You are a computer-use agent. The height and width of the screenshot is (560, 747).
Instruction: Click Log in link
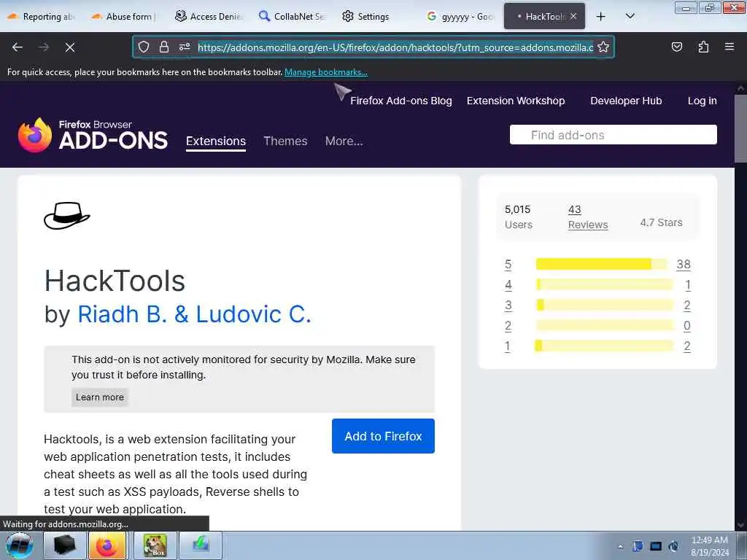(703, 101)
